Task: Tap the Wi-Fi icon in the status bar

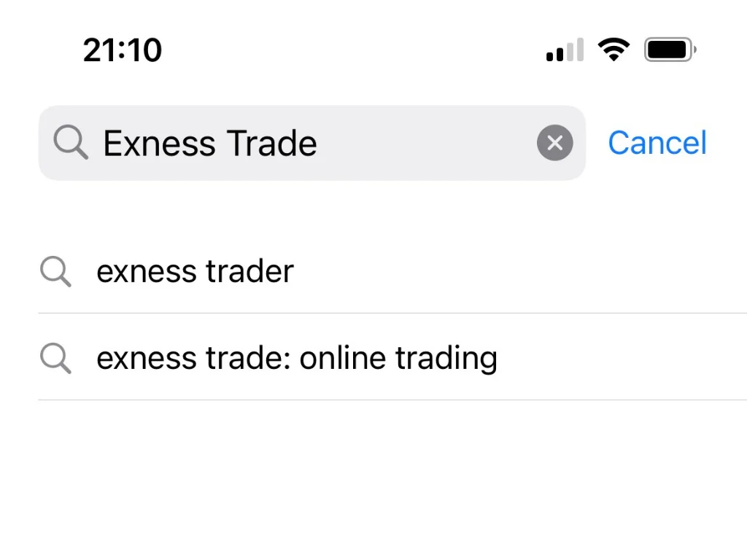Action: point(614,49)
